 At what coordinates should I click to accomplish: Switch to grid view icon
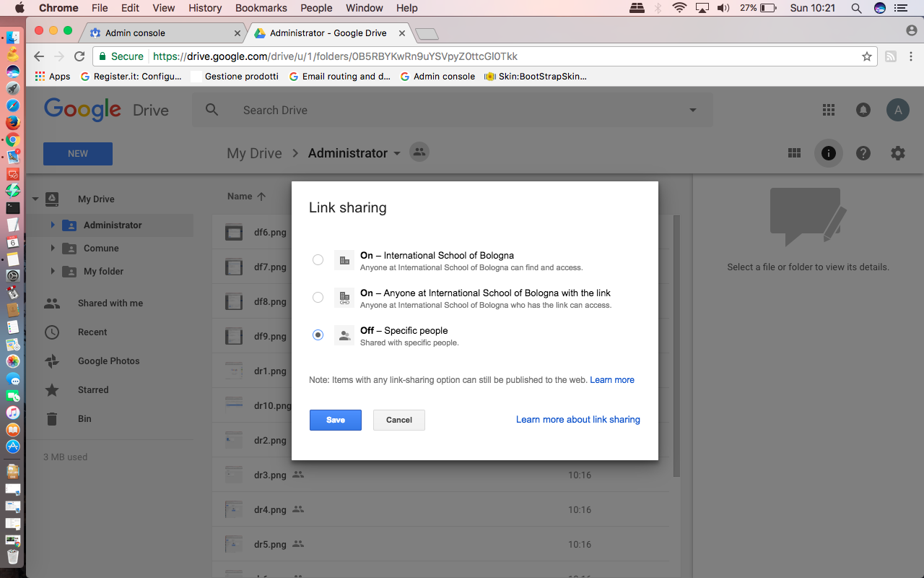tap(794, 153)
